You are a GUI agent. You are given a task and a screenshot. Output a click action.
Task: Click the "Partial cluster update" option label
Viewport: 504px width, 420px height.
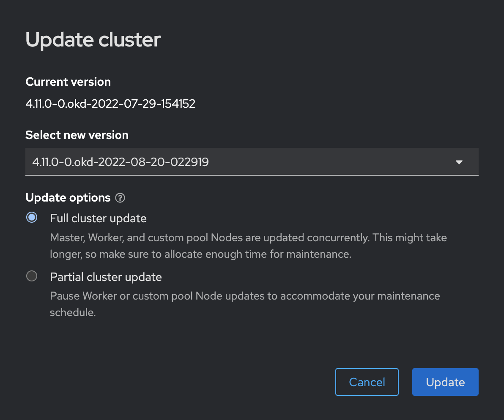pos(106,277)
